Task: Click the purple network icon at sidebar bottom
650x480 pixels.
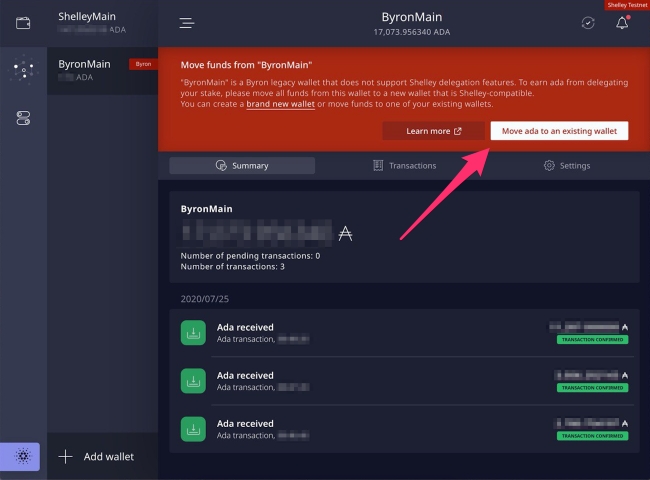Action: 22,457
